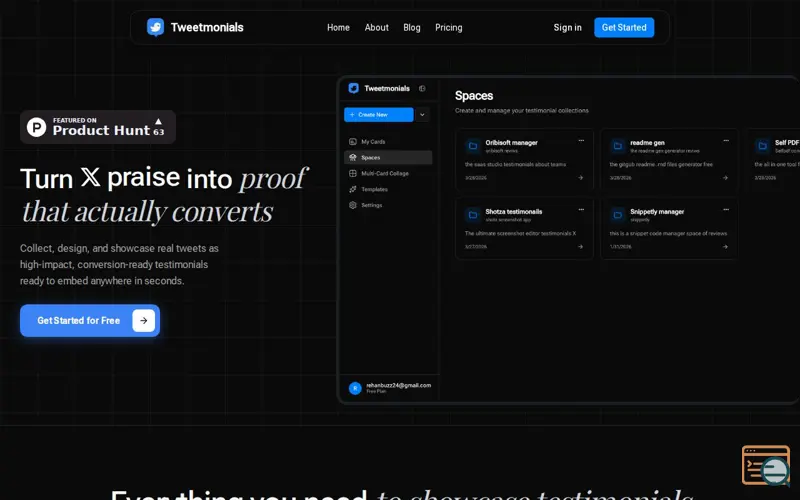Click the arrow on the Oribisoft manager card

[x=581, y=178]
